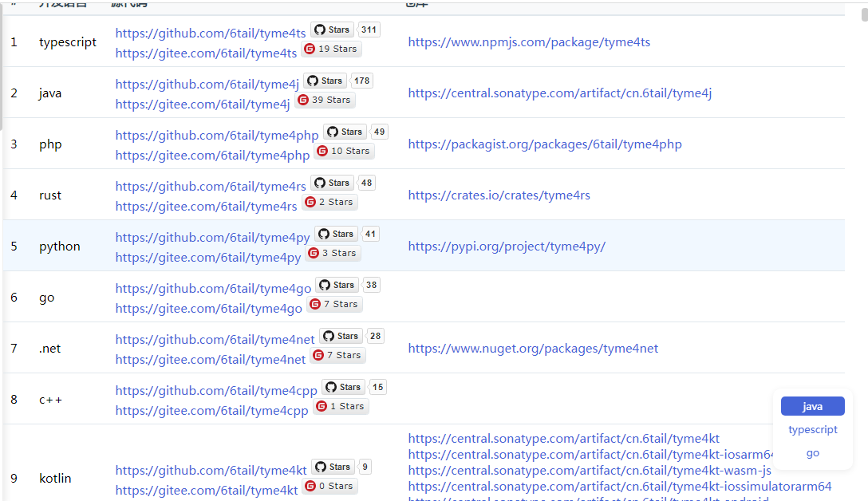Open nuget.org tyme4net package link
Screen dimensions: 868x501
click(533, 348)
